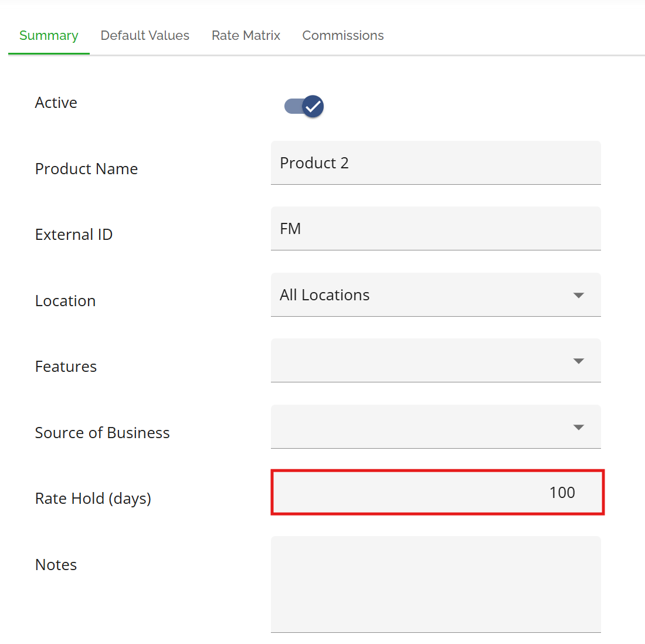The image size is (645, 644).
Task: Click the External ID label text
Action: [74, 235]
